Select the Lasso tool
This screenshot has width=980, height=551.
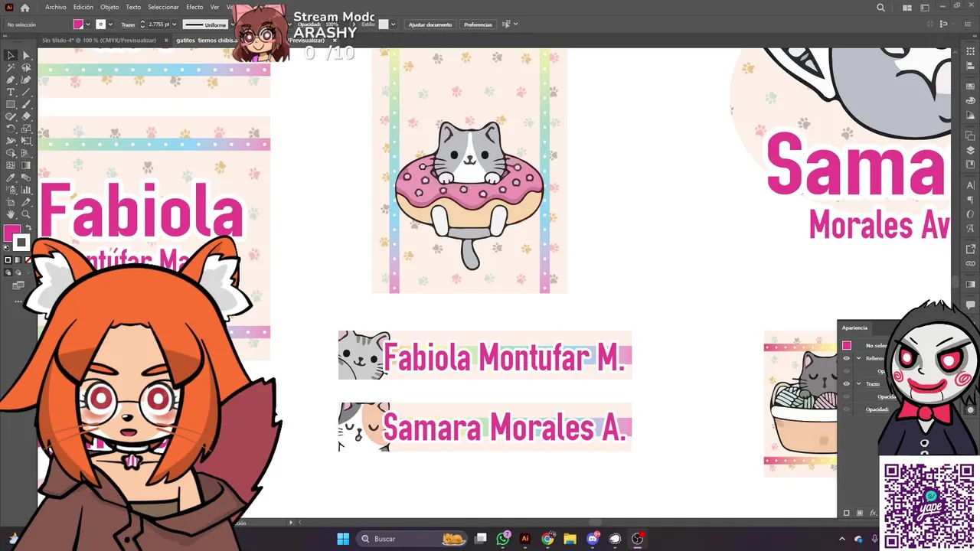click(x=26, y=67)
